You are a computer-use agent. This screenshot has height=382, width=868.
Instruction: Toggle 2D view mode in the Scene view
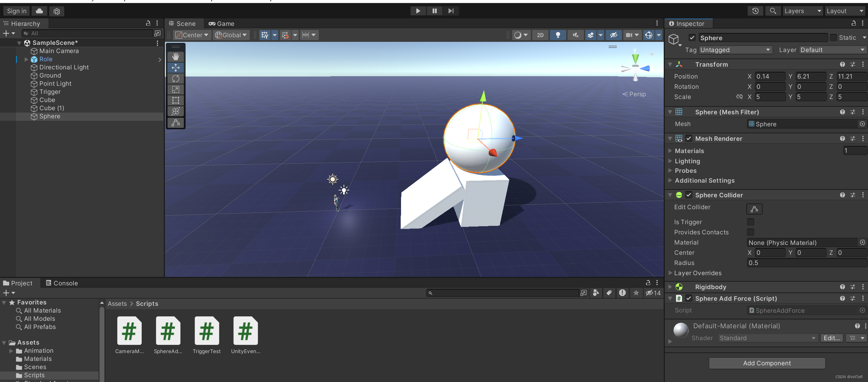(x=540, y=35)
